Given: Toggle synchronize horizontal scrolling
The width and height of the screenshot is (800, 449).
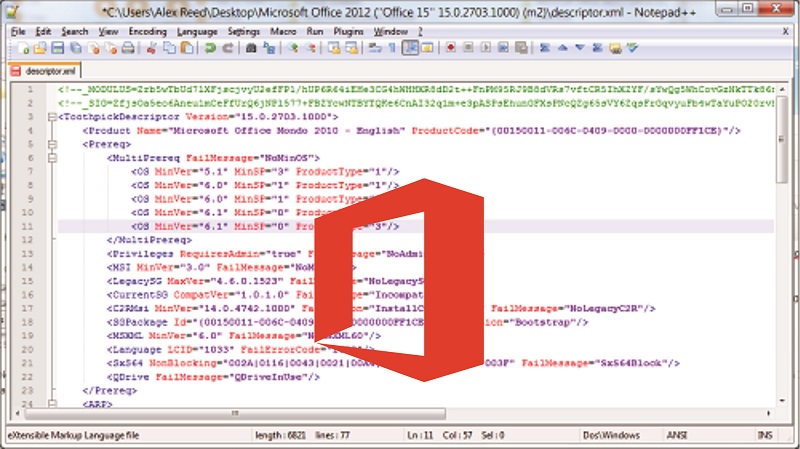Looking at the screenshot, I should pos(352,48).
